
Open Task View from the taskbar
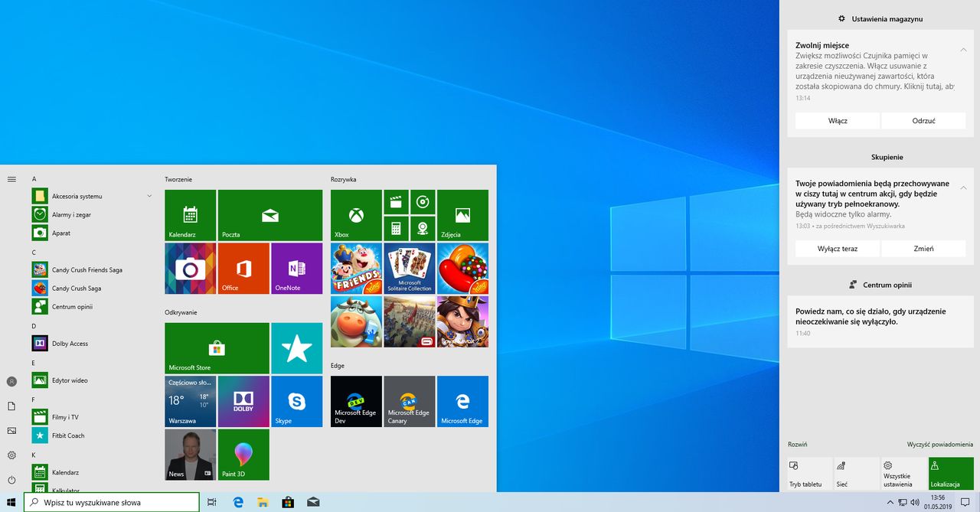[x=212, y=502]
